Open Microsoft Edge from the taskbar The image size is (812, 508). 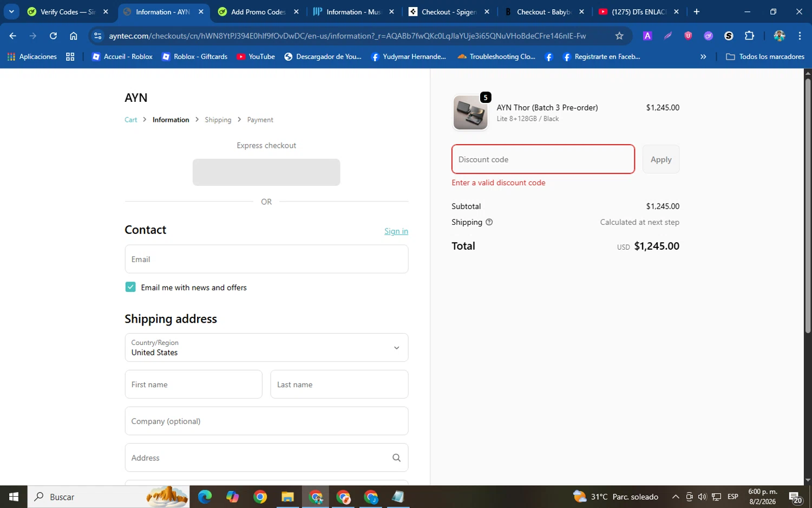205,497
